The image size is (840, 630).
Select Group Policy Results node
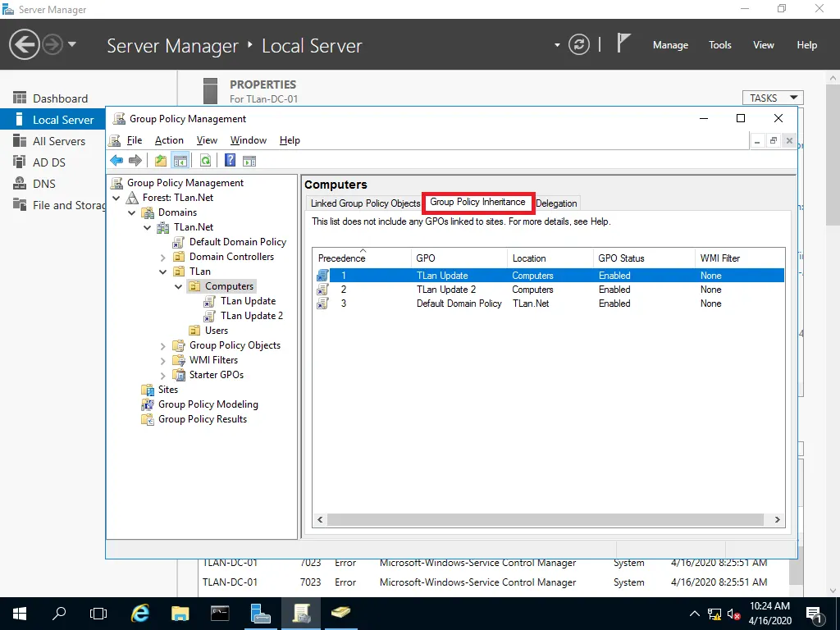tap(203, 419)
